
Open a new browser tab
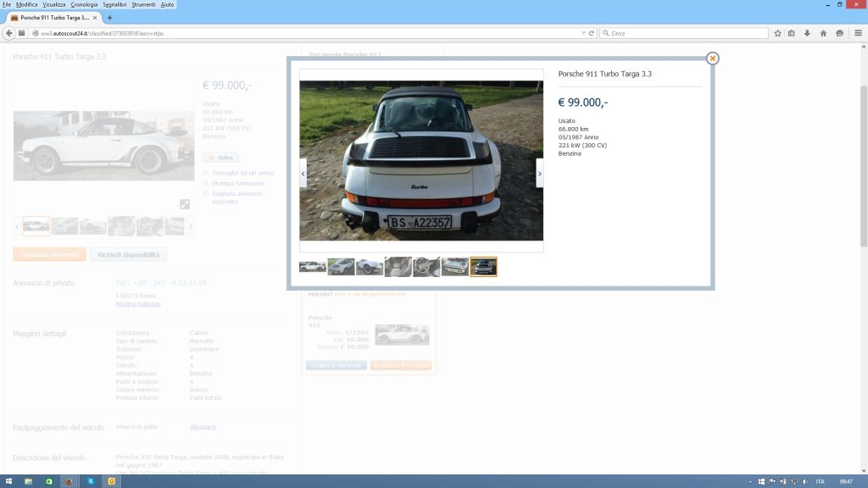click(x=109, y=18)
